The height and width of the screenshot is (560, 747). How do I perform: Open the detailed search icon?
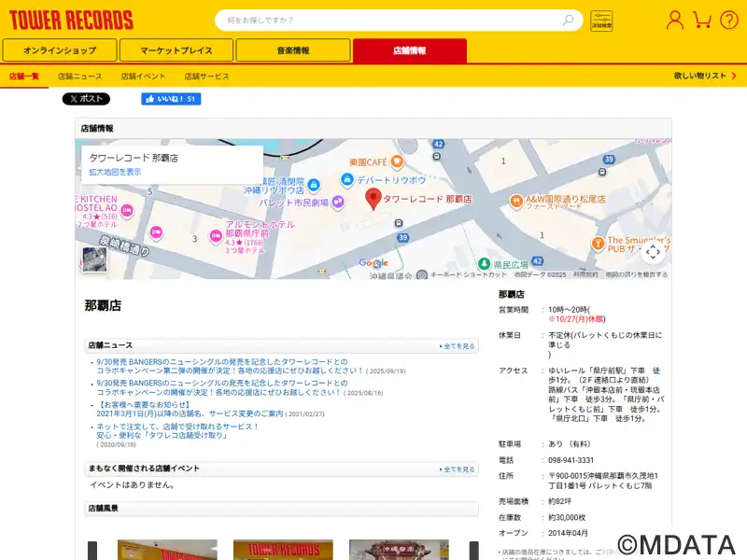click(x=602, y=21)
